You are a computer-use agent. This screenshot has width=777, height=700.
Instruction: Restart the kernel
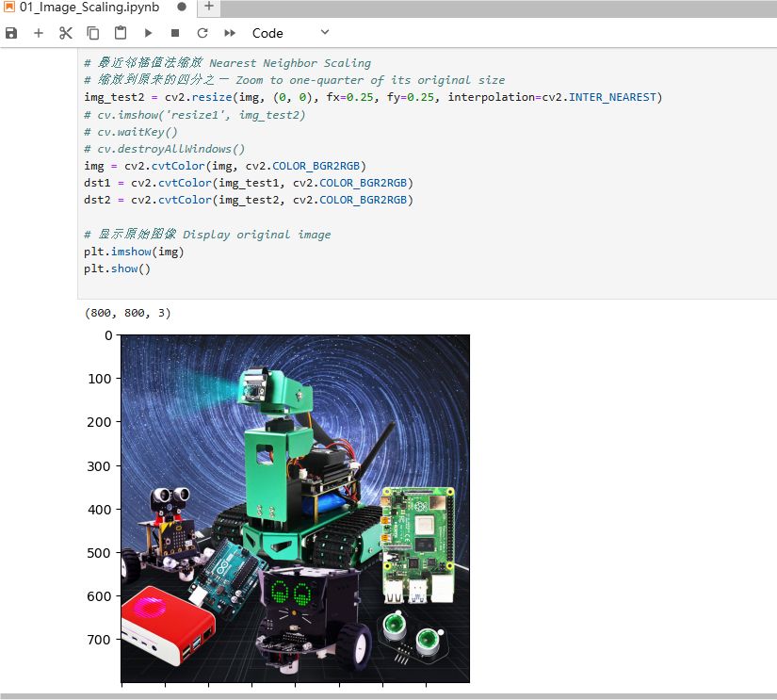pos(202,33)
